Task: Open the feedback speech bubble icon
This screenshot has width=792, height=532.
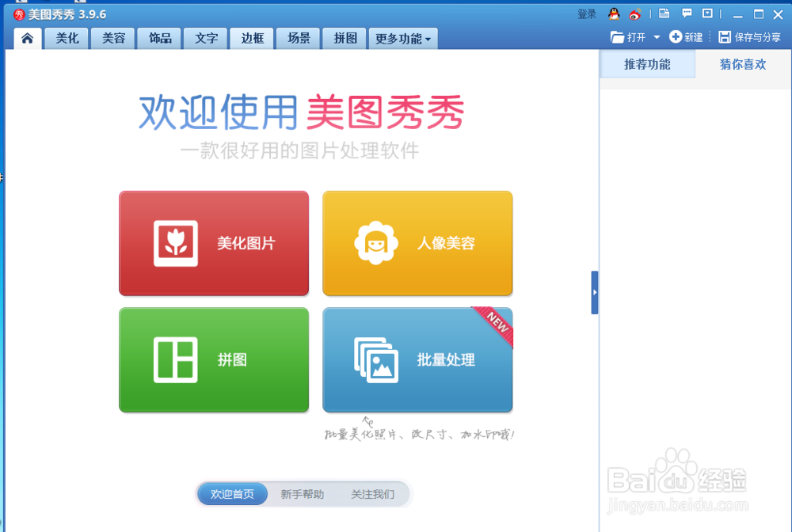Action: coord(687,13)
